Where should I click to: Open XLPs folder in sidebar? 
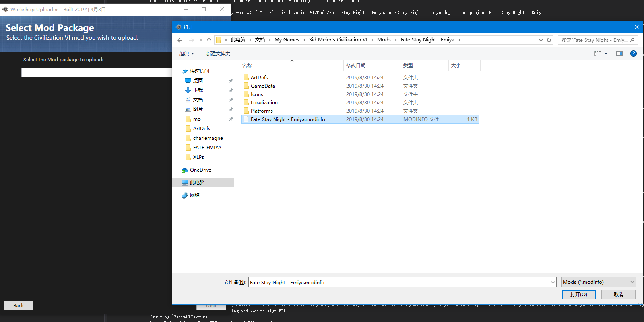coord(198,157)
